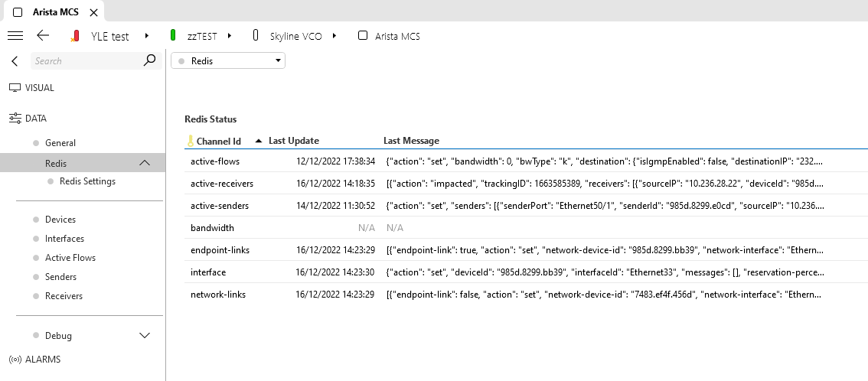
Task: Expand the arrow after zzTEST
Action: point(229,35)
